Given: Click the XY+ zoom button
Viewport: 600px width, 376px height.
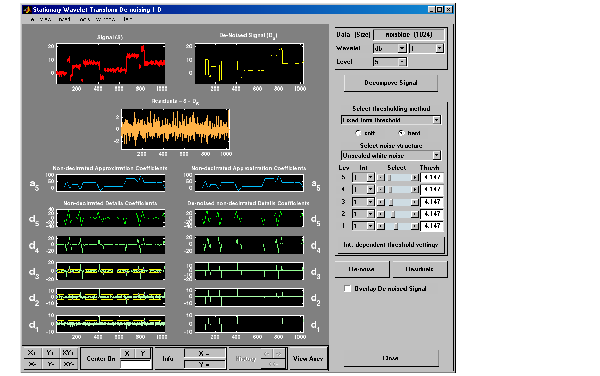Looking at the screenshot, I should tap(68, 353).
